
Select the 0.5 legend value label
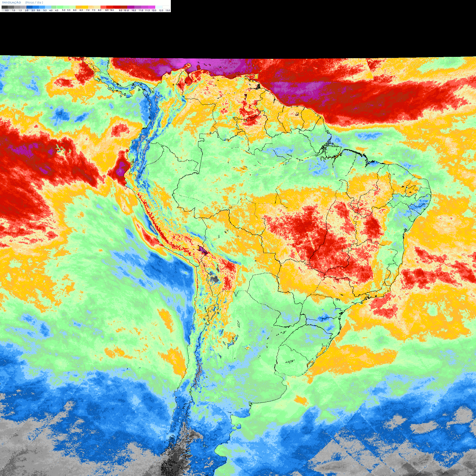click(x=7, y=10)
